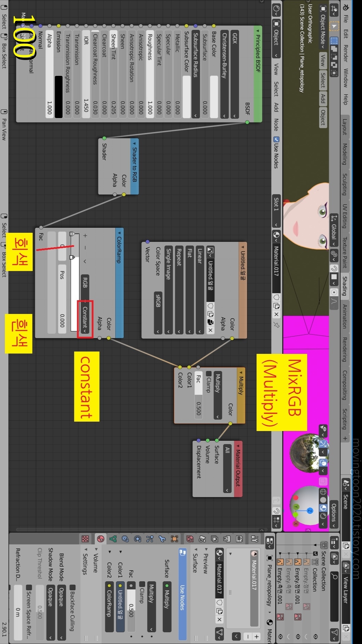
Task: Toggle the snapping magnet in 3D viewport
Action: [x=334, y=268]
